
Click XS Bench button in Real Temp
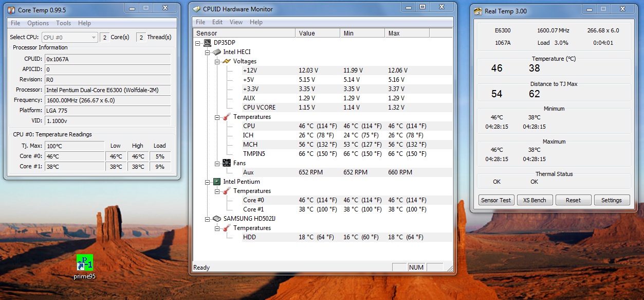tap(535, 200)
